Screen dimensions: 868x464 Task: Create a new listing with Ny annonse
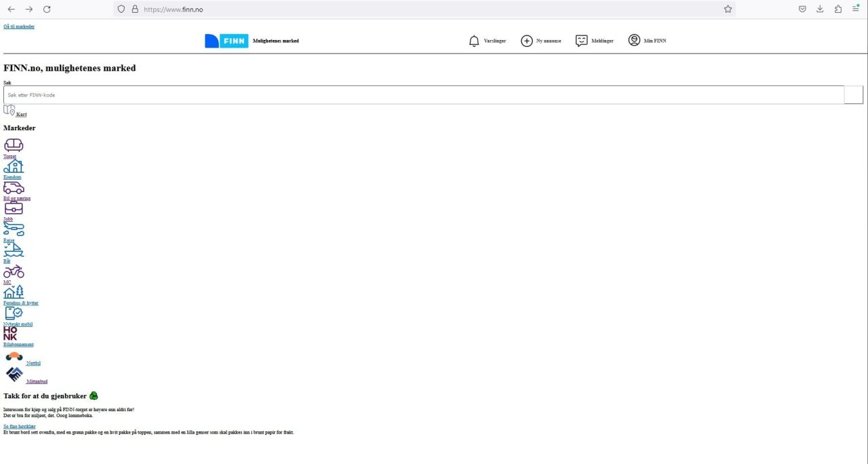pos(540,41)
